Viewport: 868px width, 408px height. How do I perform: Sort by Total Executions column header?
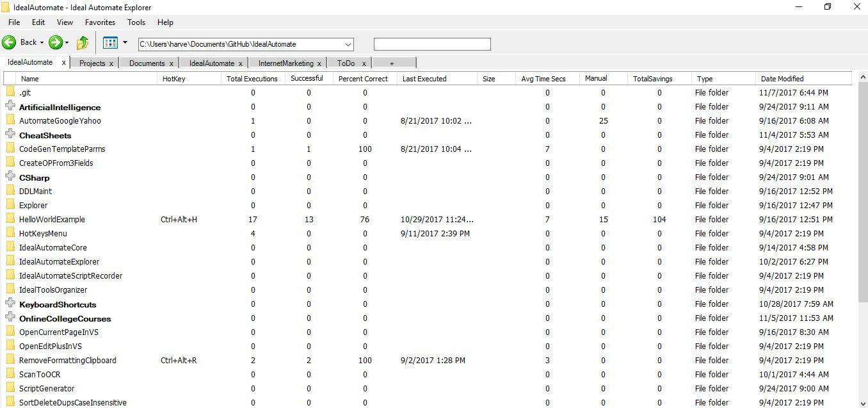pos(253,79)
